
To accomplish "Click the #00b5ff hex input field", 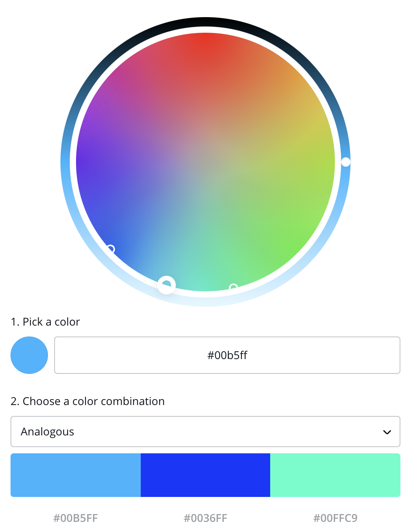I will click(x=227, y=355).
